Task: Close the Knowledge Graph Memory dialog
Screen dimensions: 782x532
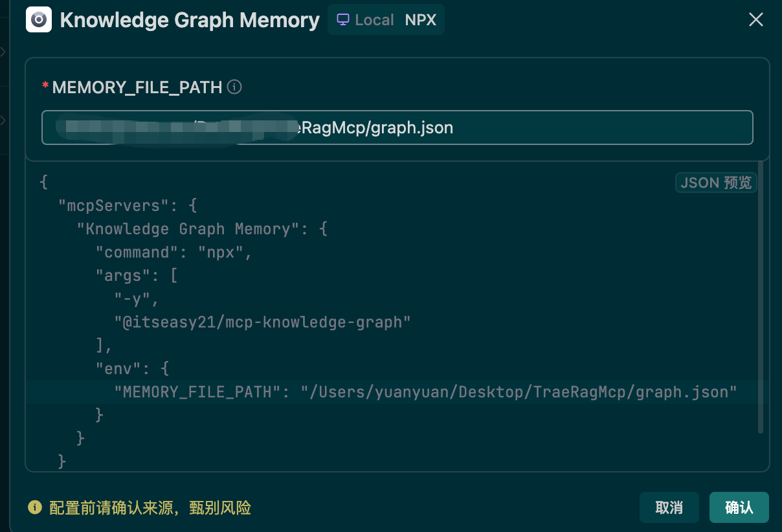Action: point(756,19)
